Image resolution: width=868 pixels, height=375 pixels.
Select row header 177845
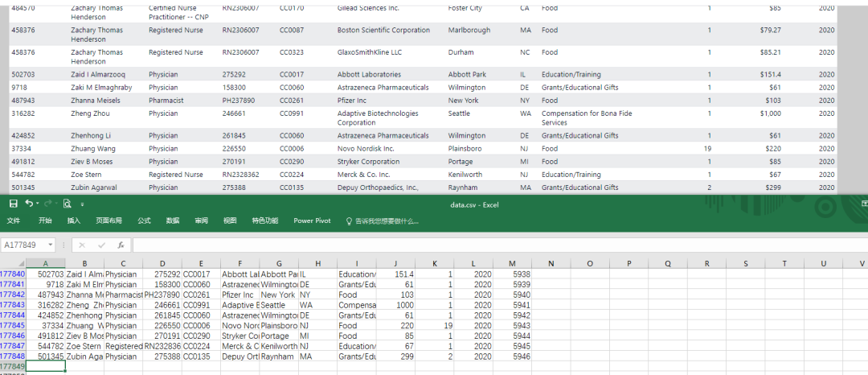coord(12,326)
